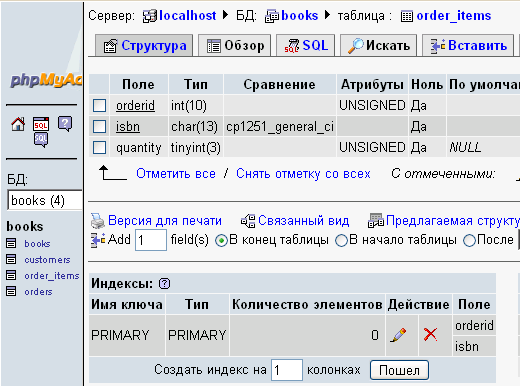Focus the index columns count input
The height and width of the screenshot is (386, 520).
(287, 370)
